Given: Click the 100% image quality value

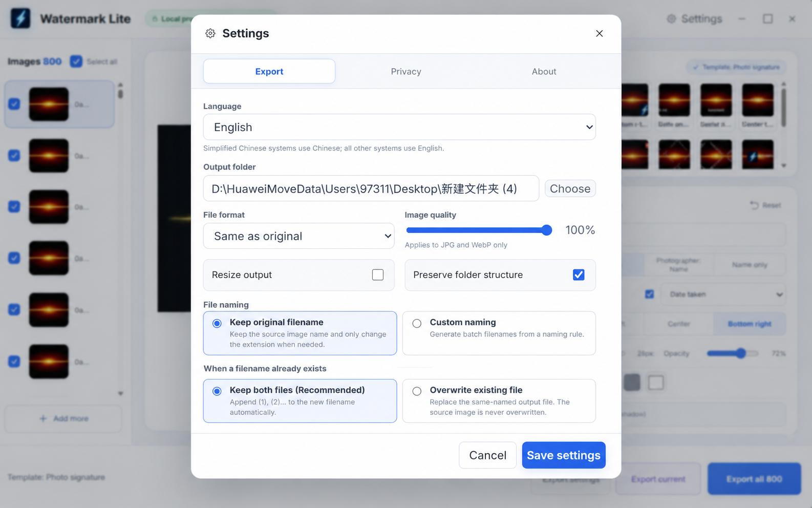Looking at the screenshot, I should (x=580, y=230).
